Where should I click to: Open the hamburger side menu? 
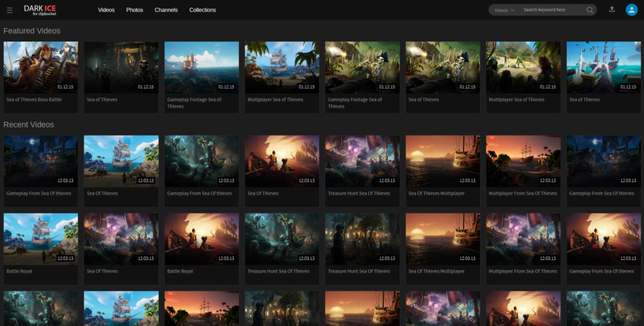coord(9,10)
